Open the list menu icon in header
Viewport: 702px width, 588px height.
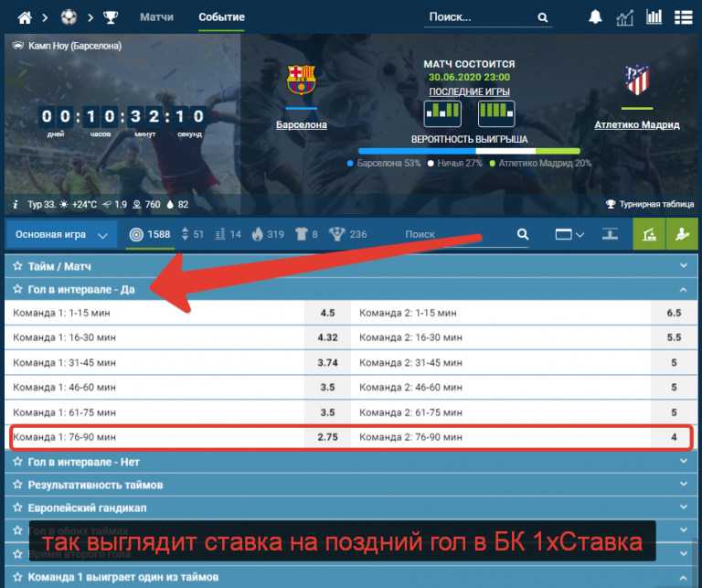coord(683,17)
